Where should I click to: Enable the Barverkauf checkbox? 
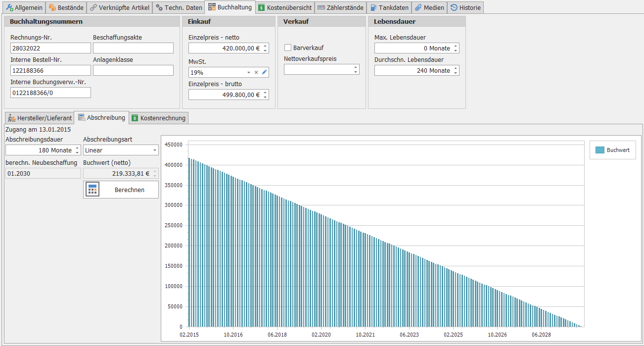coord(288,48)
